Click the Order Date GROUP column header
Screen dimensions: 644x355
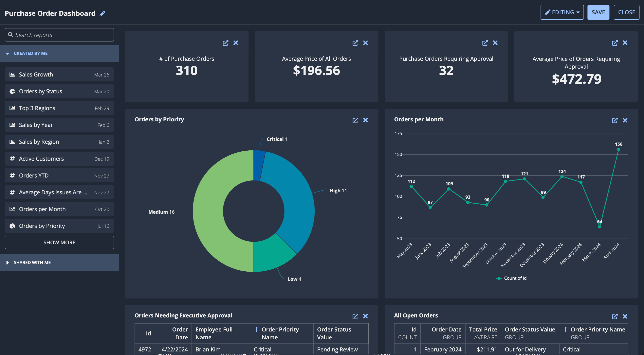click(443, 333)
